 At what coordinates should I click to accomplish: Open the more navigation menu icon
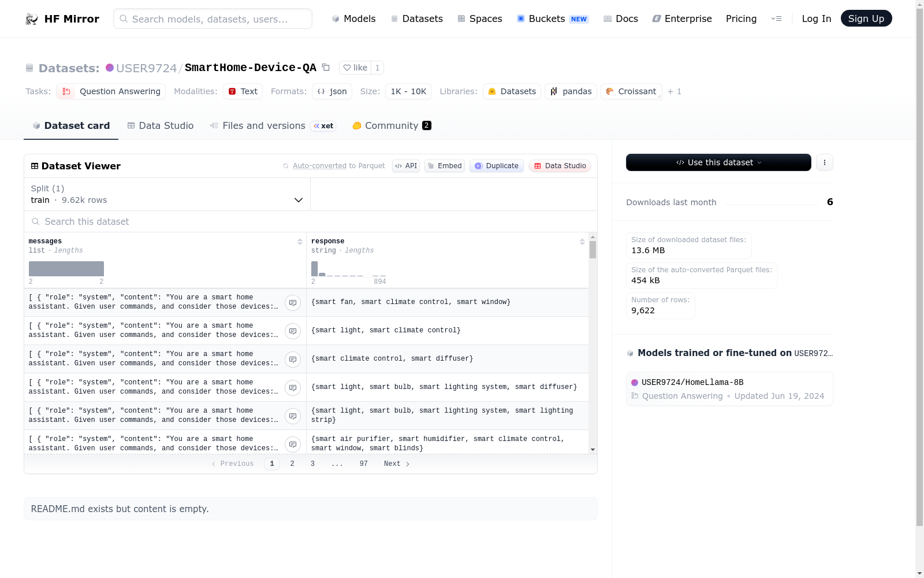(x=776, y=18)
